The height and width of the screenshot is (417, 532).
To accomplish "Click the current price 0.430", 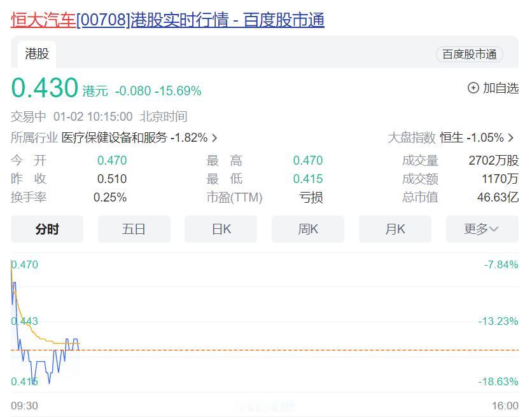I will tap(45, 88).
